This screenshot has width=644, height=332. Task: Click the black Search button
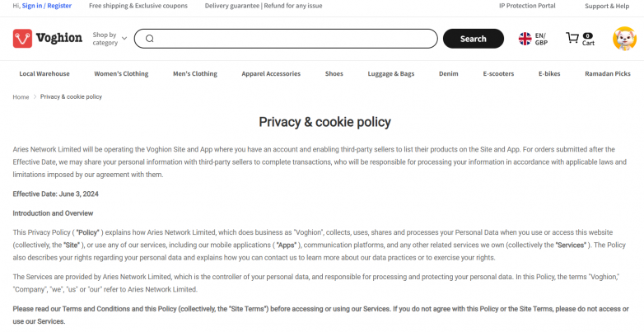474,39
